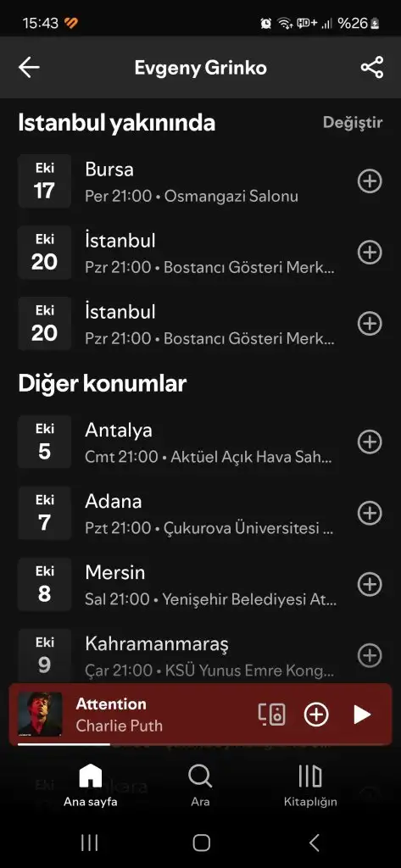Add the Bursa concert with plus icon
Viewport: 401px width, 868px height.
370,181
